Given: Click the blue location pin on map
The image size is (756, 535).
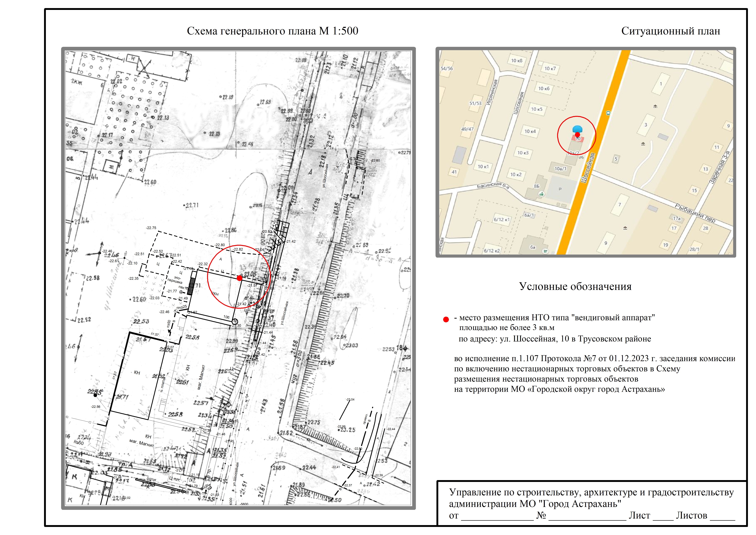Looking at the screenshot, I should (578, 129).
